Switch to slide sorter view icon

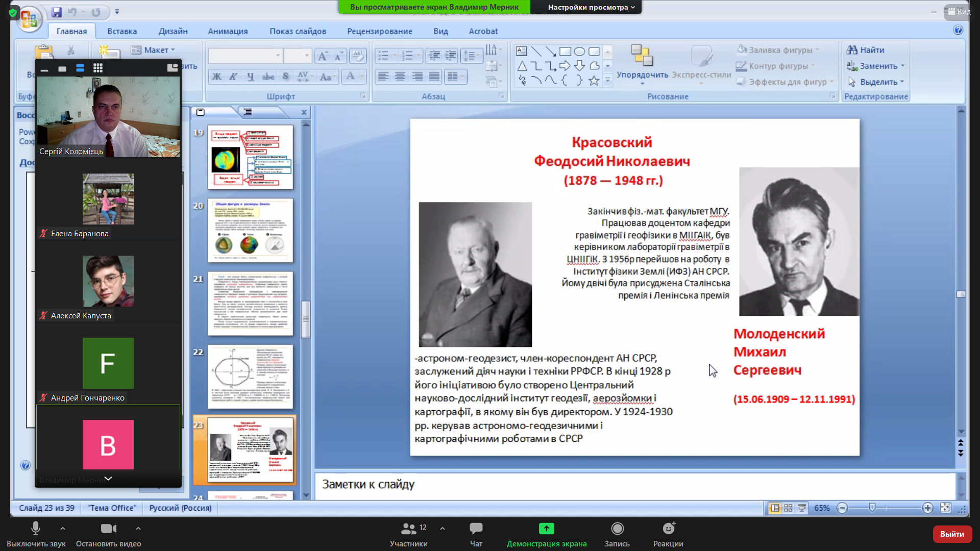pos(788,508)
